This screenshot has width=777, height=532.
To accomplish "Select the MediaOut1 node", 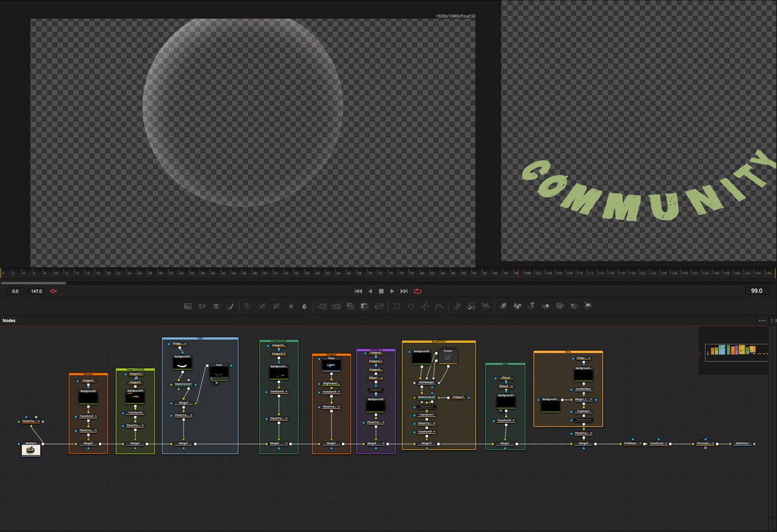I will click(742, 443).
